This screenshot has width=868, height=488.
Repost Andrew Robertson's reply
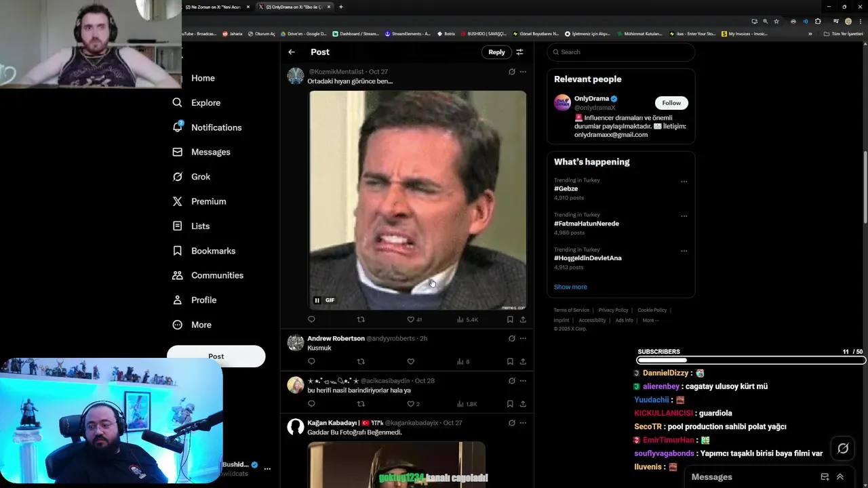(x=361, y=362)
